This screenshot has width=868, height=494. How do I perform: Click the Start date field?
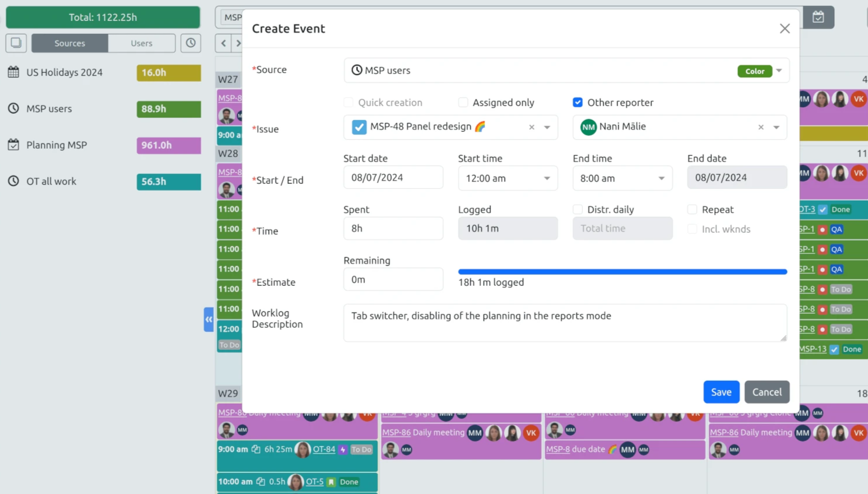[393, 177]
